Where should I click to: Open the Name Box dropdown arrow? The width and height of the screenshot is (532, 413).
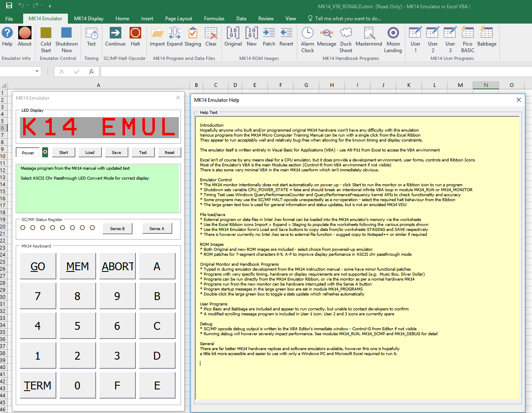coord(37,72)
